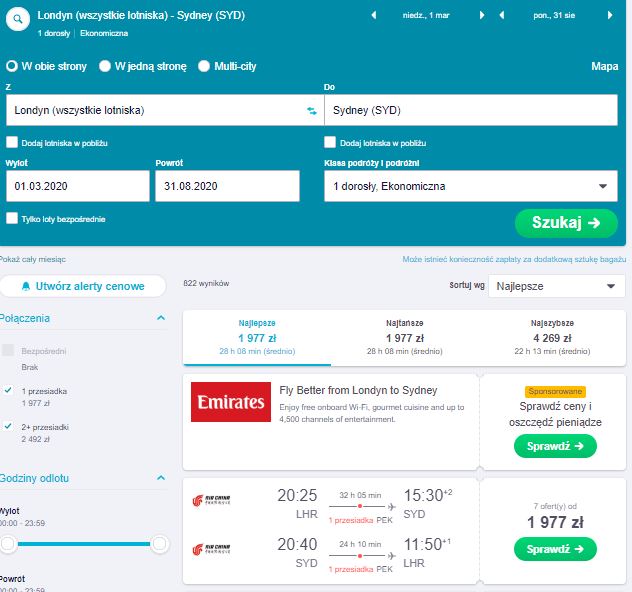632x592 pixels.
Task: Click Sprawdź for the 1 977 zł Air China offer
Action: (555, 549)
